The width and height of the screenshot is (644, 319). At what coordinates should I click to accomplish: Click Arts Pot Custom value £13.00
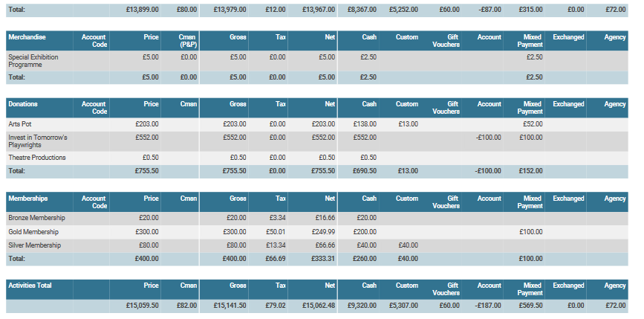point(409,123)
